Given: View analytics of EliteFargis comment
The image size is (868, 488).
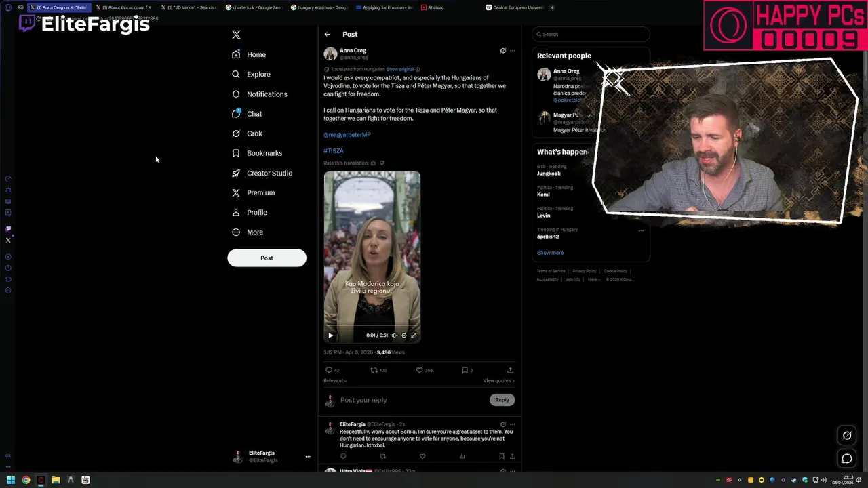Looking at the screenshot, I should coord(462,456).
